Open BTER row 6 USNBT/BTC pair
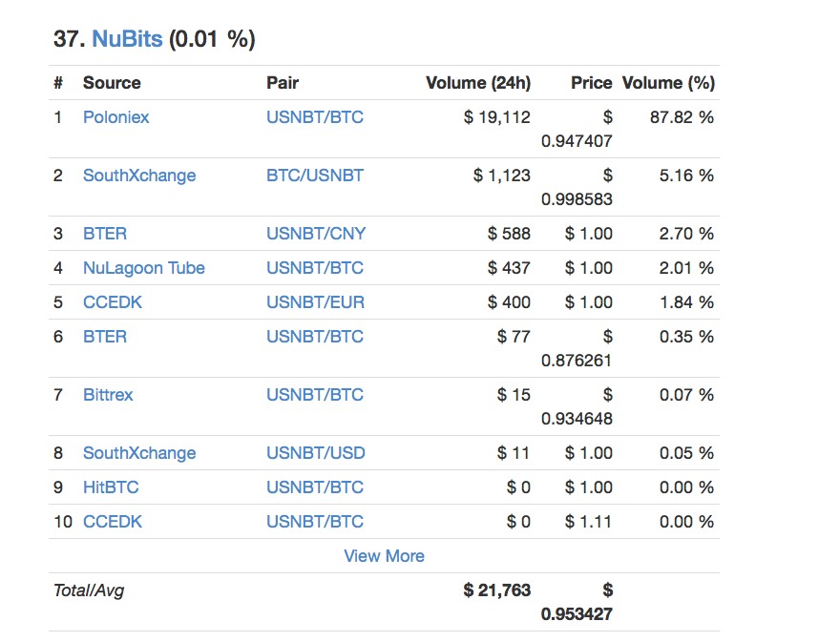This screenshot has width=840, height=642. click(315, 337)
